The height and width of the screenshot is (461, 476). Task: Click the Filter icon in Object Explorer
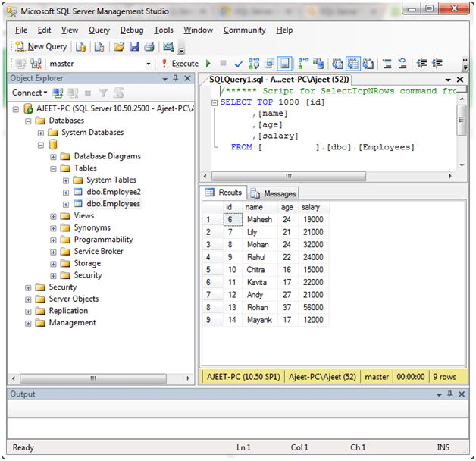point(103,93)
